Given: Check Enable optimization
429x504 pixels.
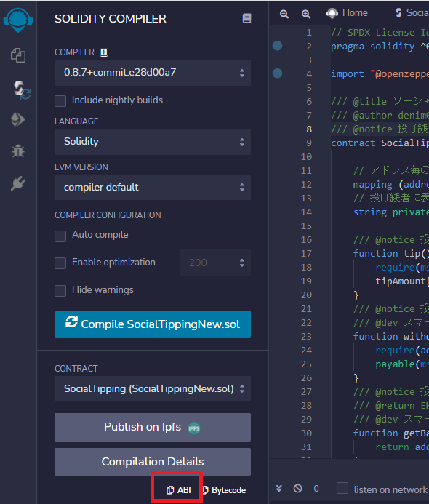Looking at the screenshot, I should 60,263.
